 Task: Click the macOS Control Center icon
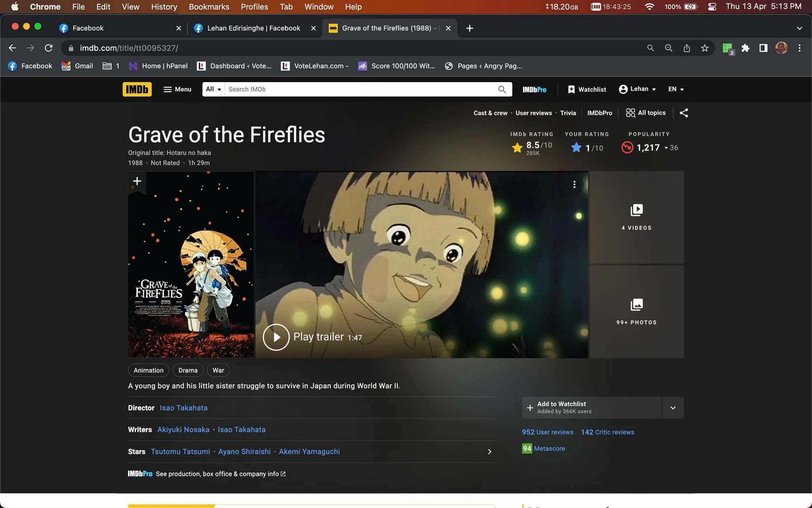pyautogui.click(x=712, y=7)
